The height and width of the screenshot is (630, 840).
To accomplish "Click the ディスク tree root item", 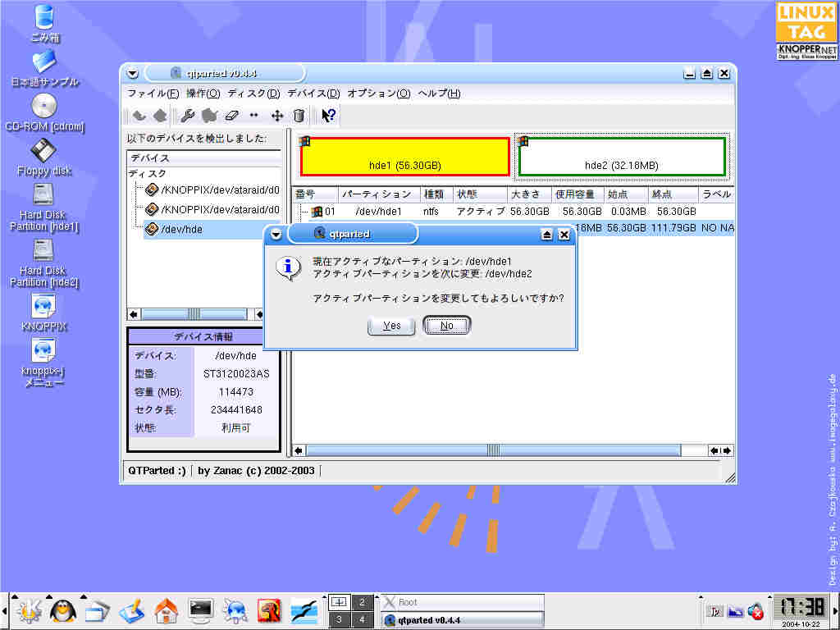I will 148,174.
